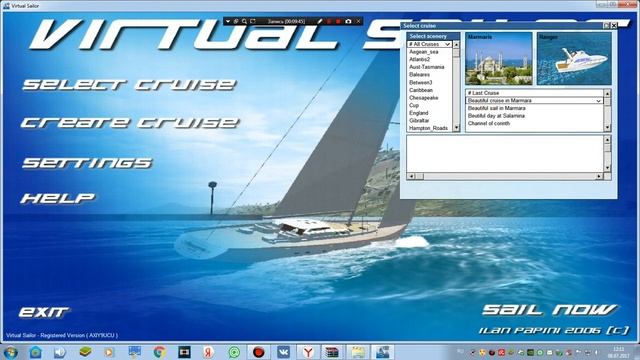Click the recorder zoom magnifier icon
640x360 pixels.
click(x=244, y=21)
